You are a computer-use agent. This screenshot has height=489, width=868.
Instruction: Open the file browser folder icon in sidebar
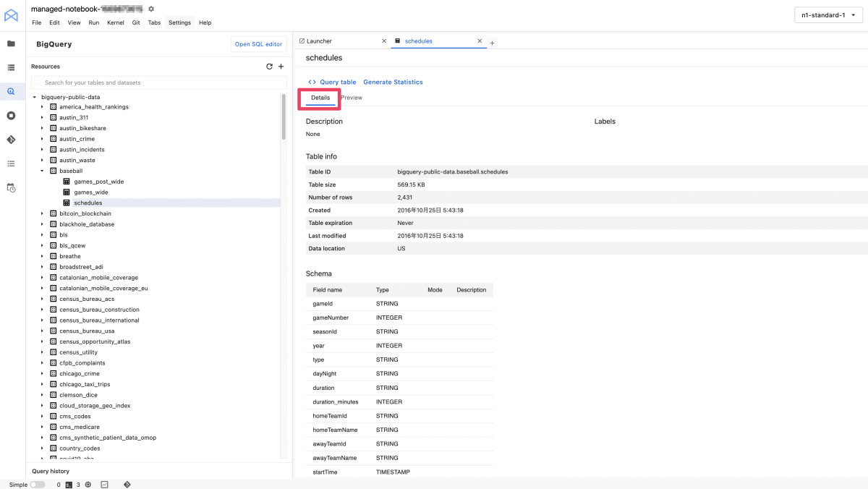[x=11, y=43]
